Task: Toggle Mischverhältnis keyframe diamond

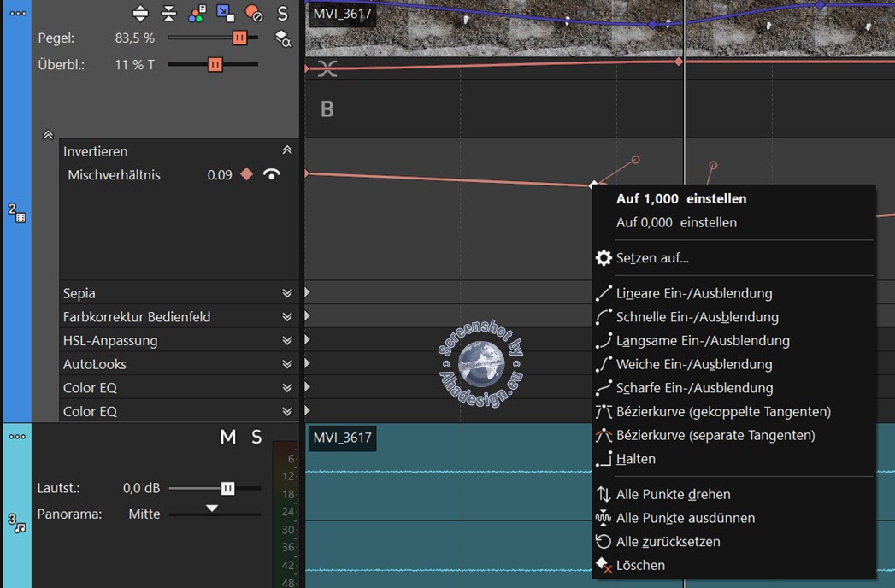Action: pyautogui.click(x=246, y=174)
